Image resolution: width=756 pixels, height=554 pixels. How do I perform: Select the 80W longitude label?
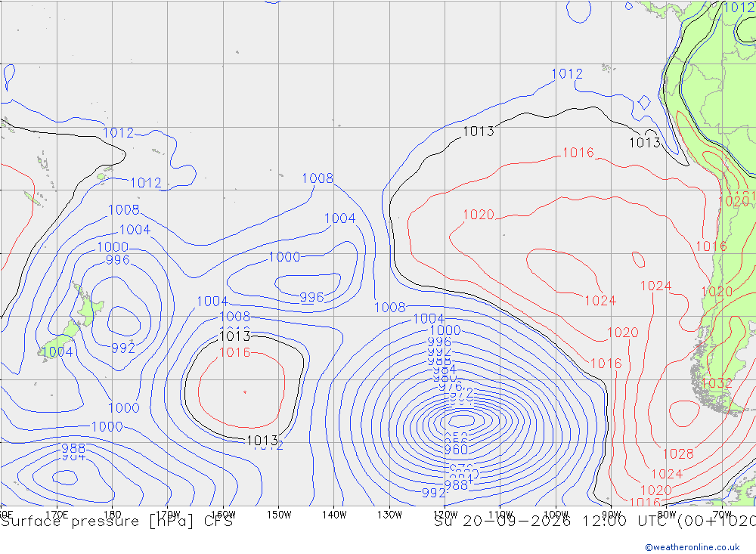[x=667, y=515]
